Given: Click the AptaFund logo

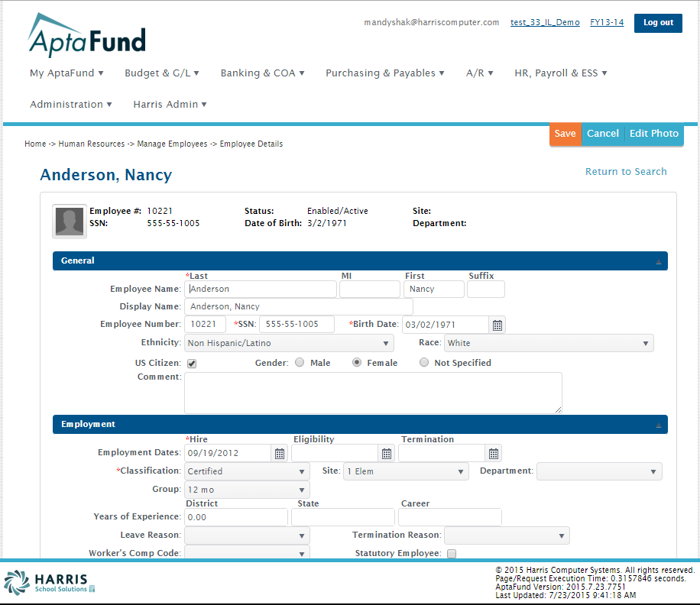Looking at the screenshot, I should click(86, 36).
